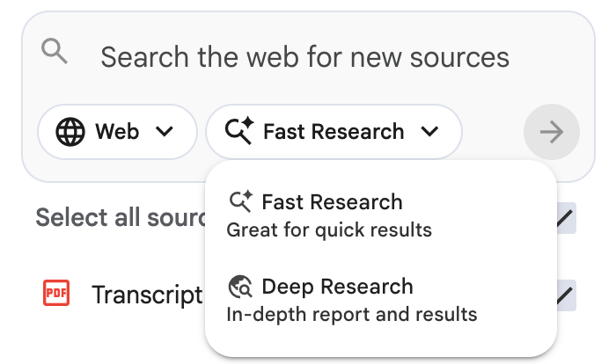
Task: Focus the 'Search the web for new sources' field
Action: (x=304, y=58)
